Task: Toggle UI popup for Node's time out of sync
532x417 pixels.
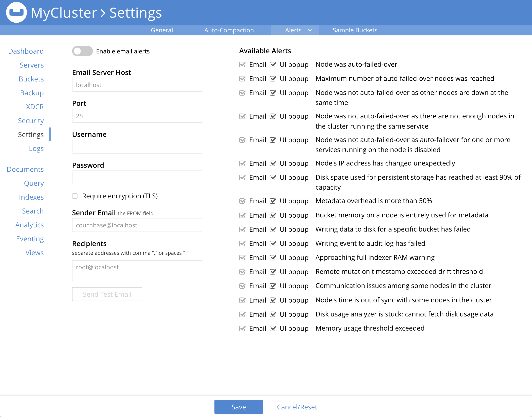Action: click(x=273, y=301)
